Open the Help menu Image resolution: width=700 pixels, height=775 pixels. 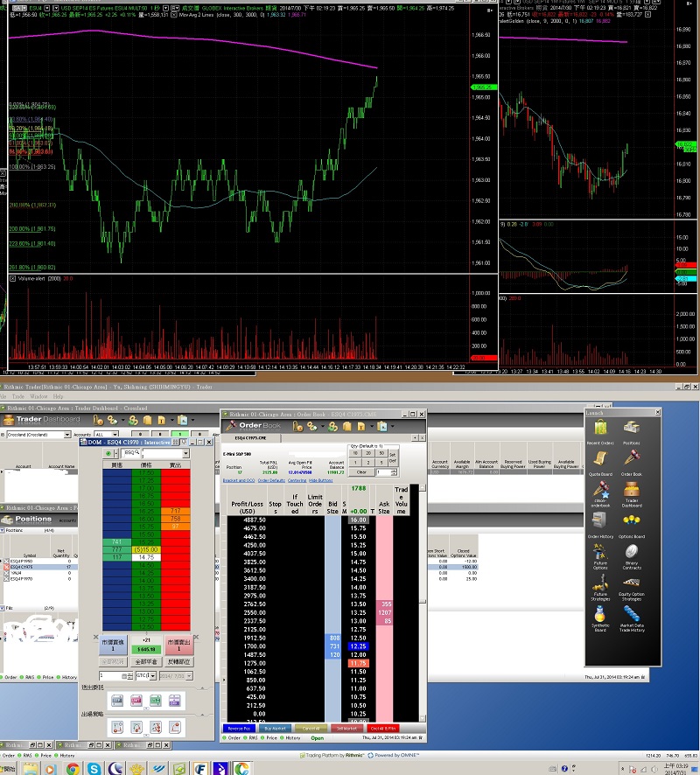58,396
